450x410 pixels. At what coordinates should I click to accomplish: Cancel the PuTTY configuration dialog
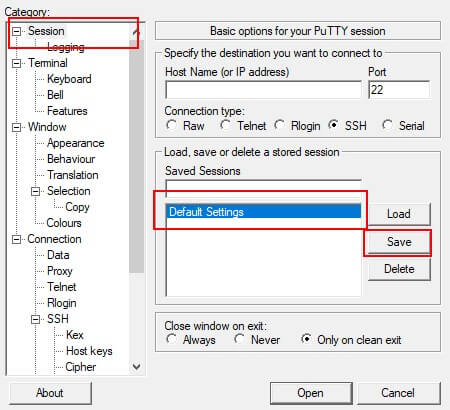click(398, 393)
